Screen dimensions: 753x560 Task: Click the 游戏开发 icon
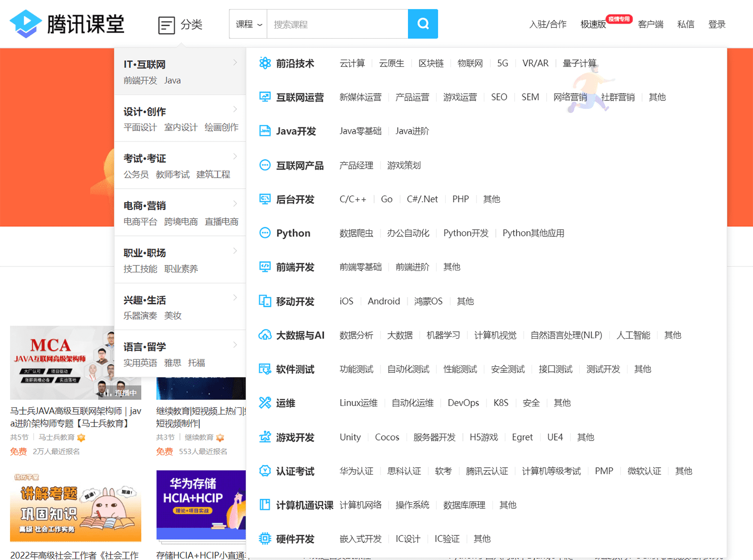pyautogui.click(x=265, y=437)
